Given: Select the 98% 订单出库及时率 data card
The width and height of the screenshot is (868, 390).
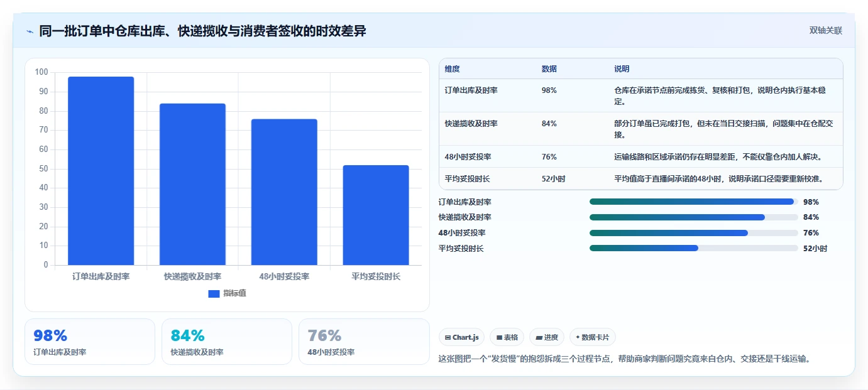Looking at the screenshot, I should tap(90, 342).
